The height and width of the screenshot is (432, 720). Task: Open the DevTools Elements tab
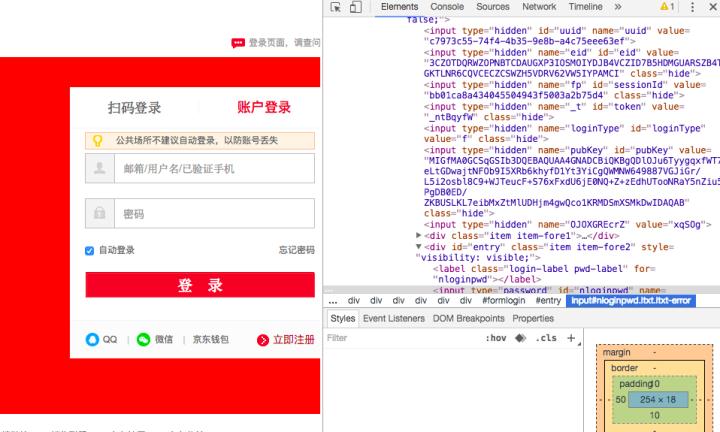click(399, 7)
